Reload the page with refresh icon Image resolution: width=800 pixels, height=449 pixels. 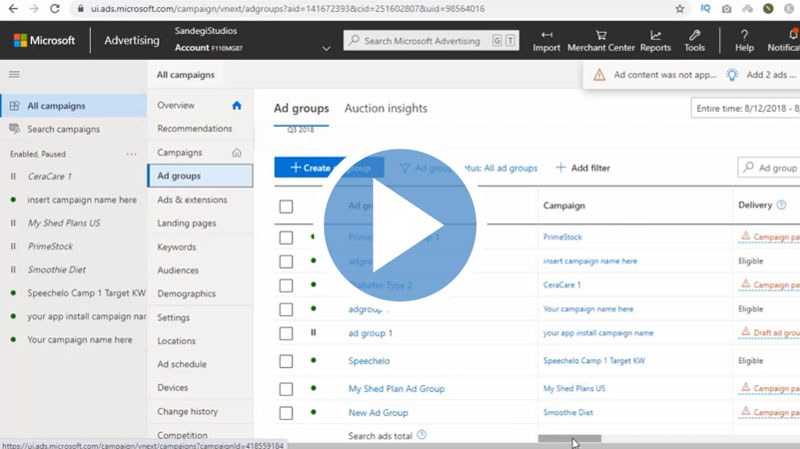55,9
